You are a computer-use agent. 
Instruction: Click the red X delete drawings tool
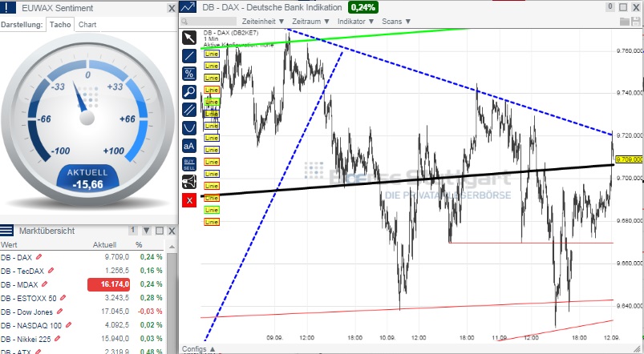click(189, 200)
